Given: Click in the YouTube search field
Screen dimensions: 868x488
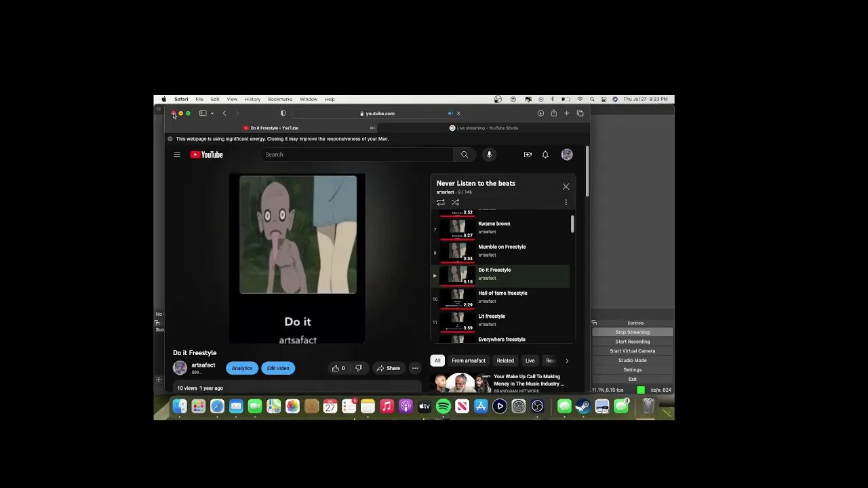Looking at the screenshot, I should [x=357, y=155].
